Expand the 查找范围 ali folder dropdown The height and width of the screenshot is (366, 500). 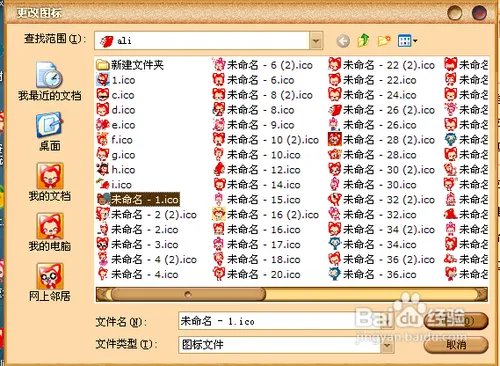316,41
